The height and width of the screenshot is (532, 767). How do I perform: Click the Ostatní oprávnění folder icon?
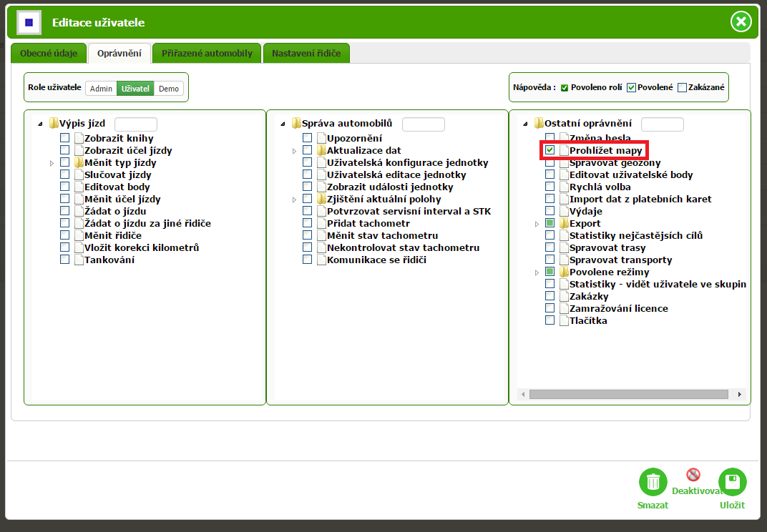(x=539, y=124)
